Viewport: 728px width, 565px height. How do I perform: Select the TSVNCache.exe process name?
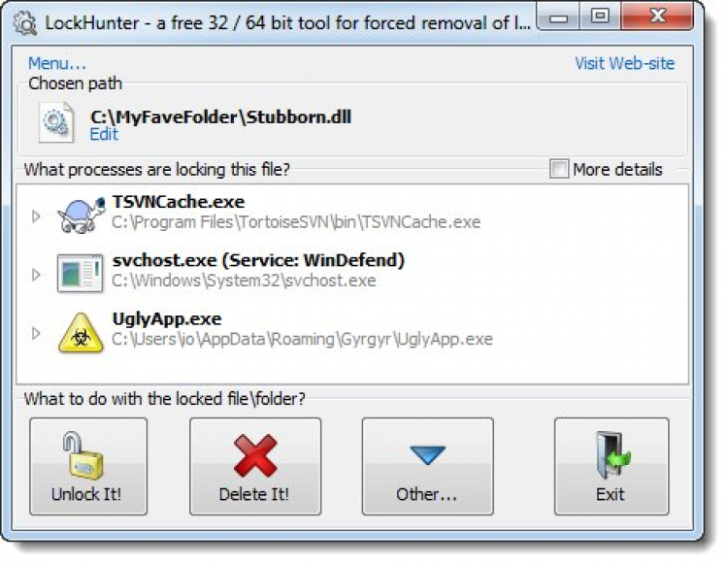coord(179,202)
